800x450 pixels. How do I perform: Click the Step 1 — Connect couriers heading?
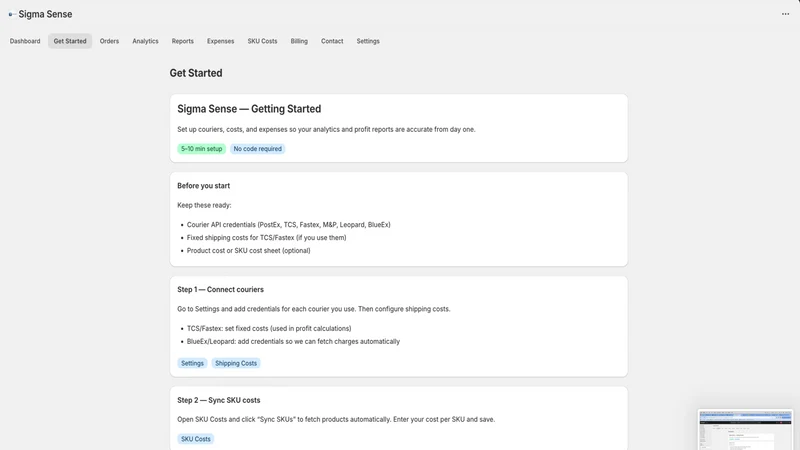220,289
